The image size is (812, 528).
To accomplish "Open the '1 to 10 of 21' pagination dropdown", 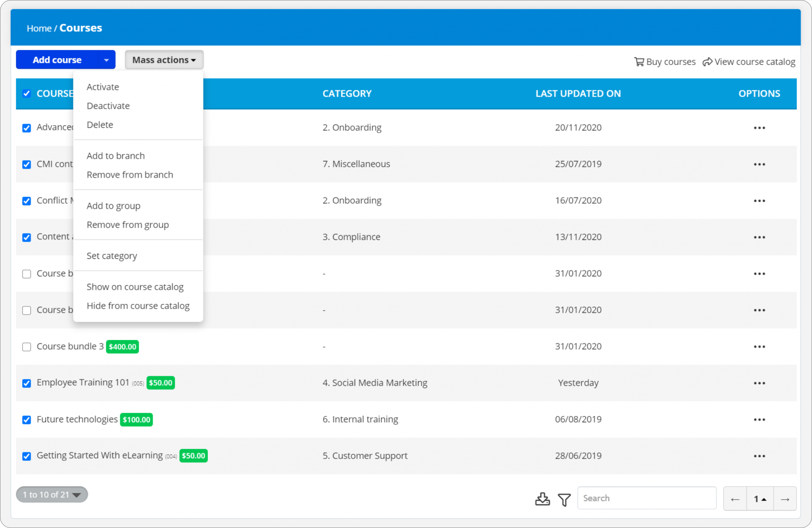I will [x=52, y=494].
